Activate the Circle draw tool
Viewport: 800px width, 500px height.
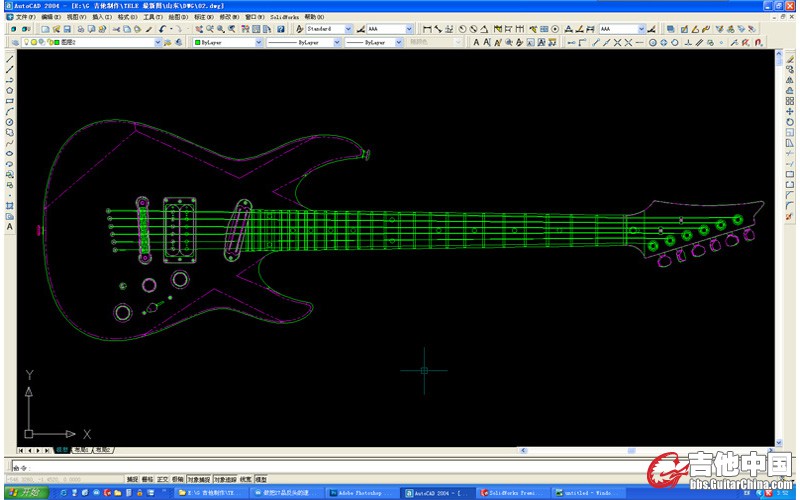(x=10, y=122)
